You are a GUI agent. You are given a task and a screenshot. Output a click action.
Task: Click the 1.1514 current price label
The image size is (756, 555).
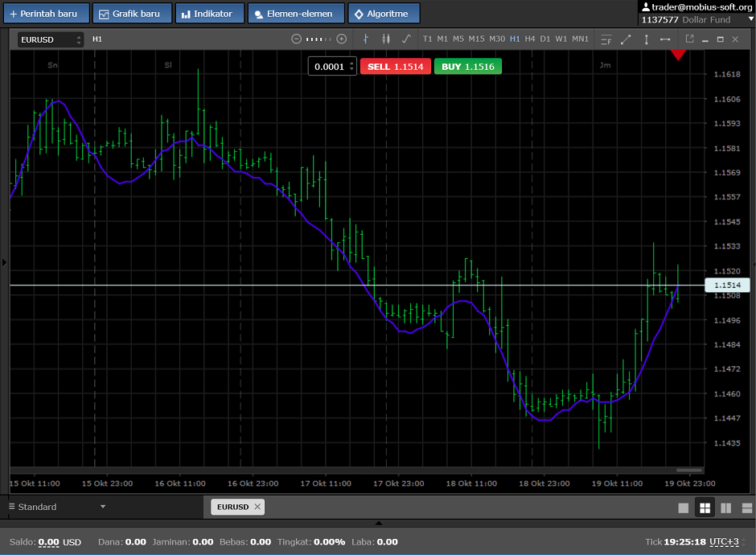[727, 285]
